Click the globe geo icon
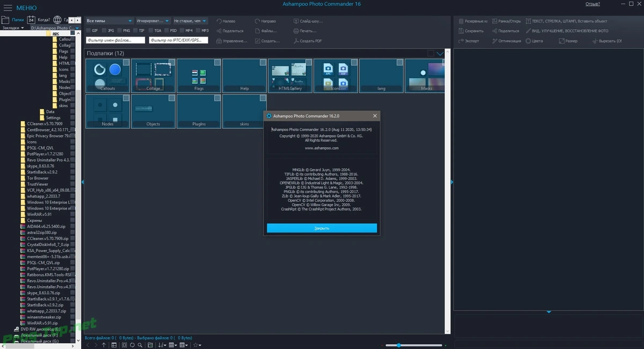The height and width of the screenshot is (349, 644). 57,19
